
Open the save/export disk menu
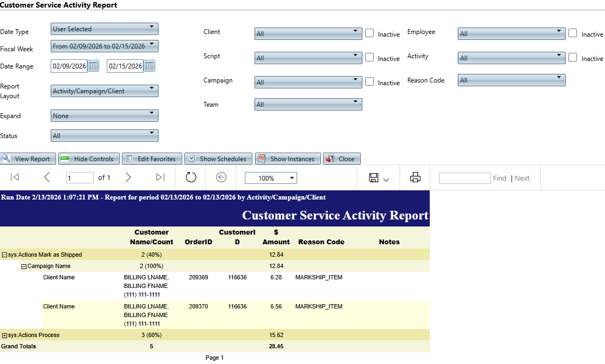pos(379,178)
